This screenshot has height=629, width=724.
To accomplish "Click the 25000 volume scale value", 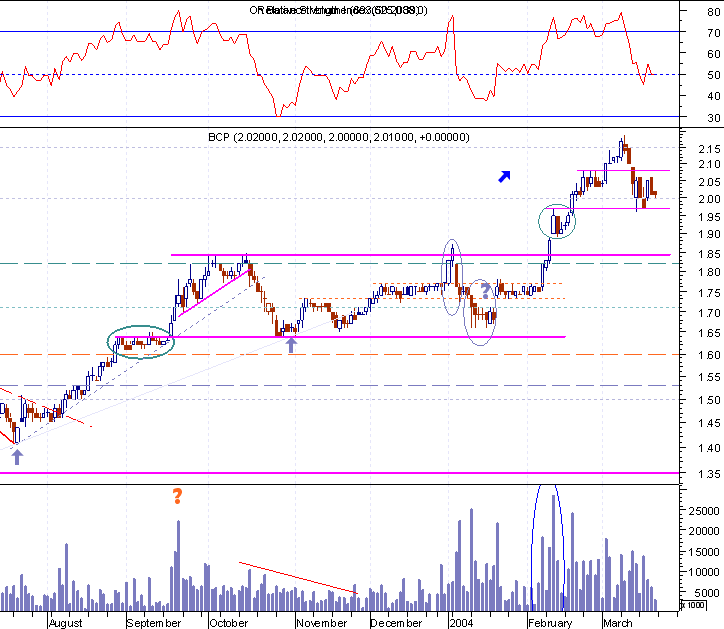I will click(x=704, y=511).
